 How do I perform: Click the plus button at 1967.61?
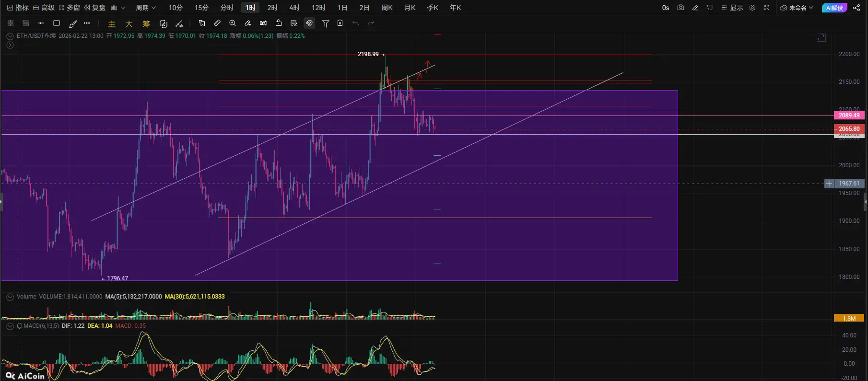(829, 184)
